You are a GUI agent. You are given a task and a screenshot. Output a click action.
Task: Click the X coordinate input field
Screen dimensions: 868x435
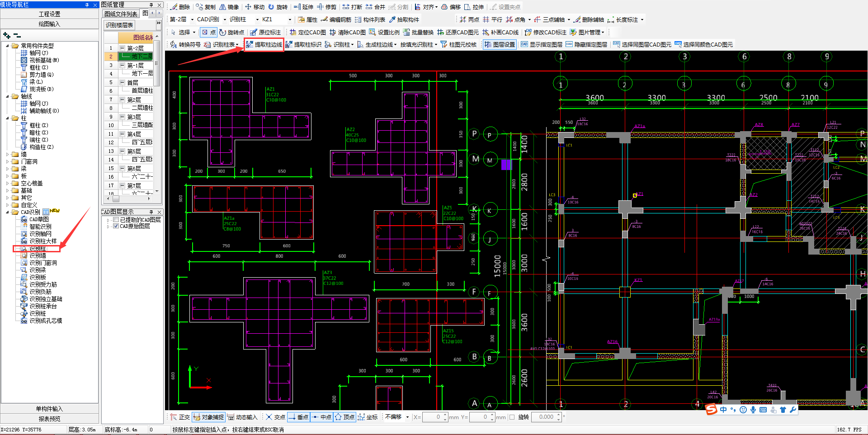[x=435, y=417]
